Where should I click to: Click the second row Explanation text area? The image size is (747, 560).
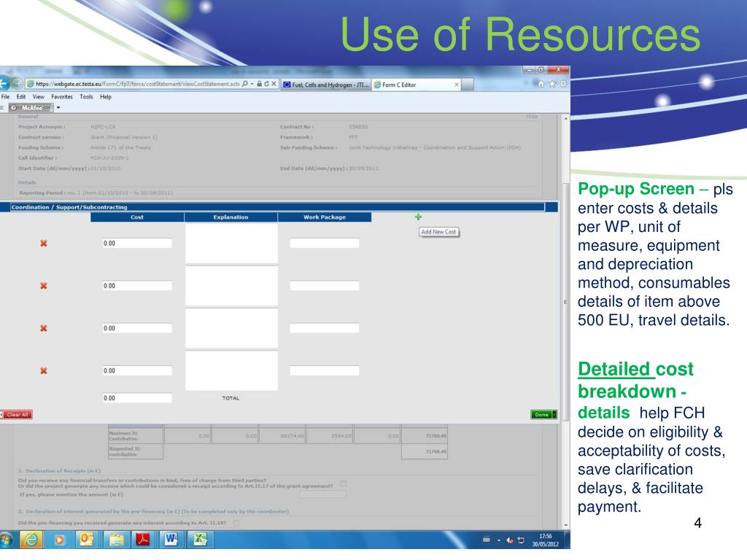[231, 286]
